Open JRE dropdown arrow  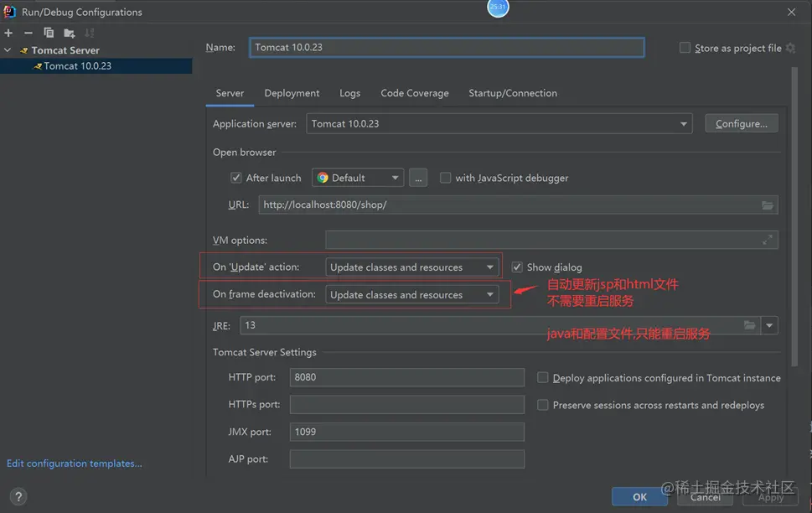(769, 325)
